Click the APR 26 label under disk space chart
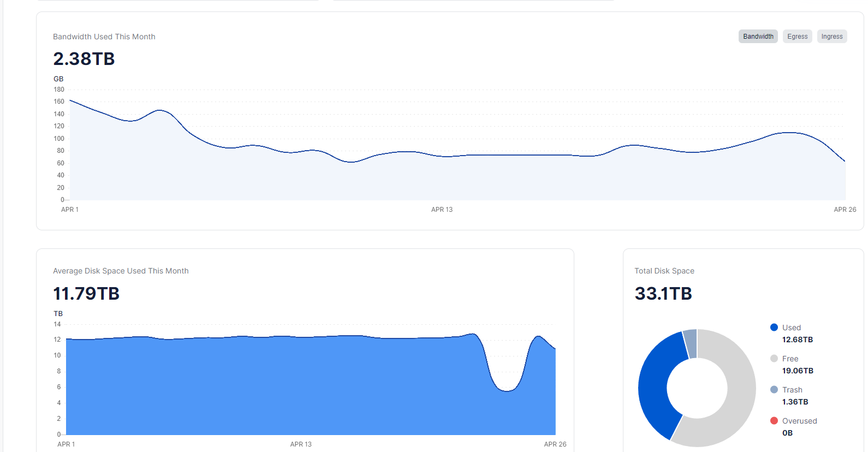The width and height of the screenshot is (868, 452). tap(555, 444)
